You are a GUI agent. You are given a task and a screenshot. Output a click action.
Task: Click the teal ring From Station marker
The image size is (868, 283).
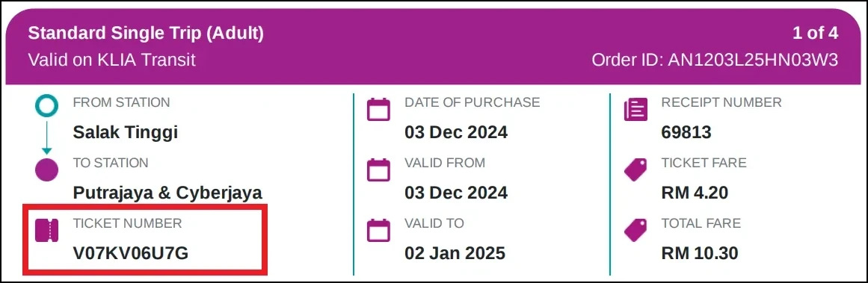[46, 105]
